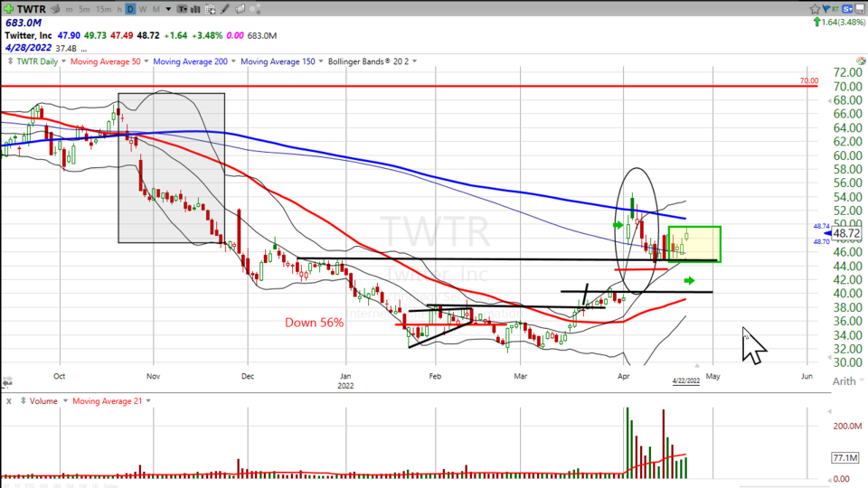
Task: Click the blue 683.0M value
Action: pos(24,23)
